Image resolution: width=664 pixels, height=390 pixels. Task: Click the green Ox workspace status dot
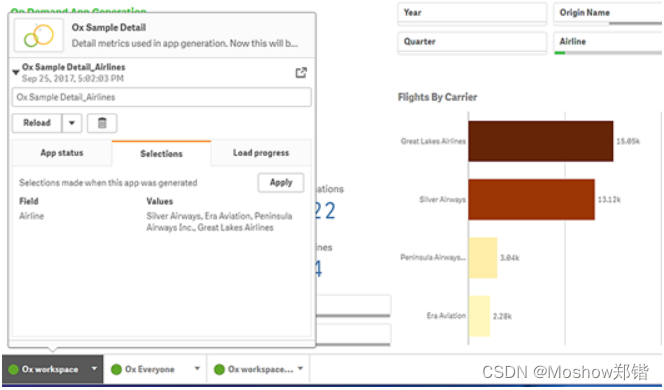[x=14, y=369]
